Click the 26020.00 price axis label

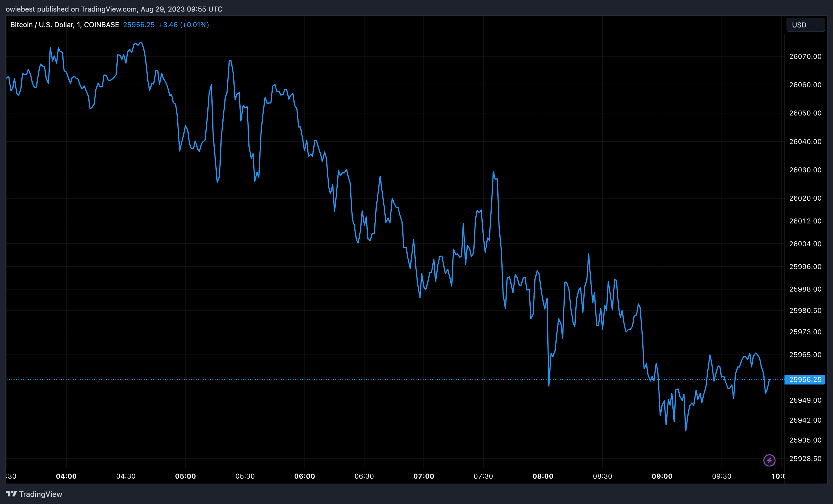point(805,198)
